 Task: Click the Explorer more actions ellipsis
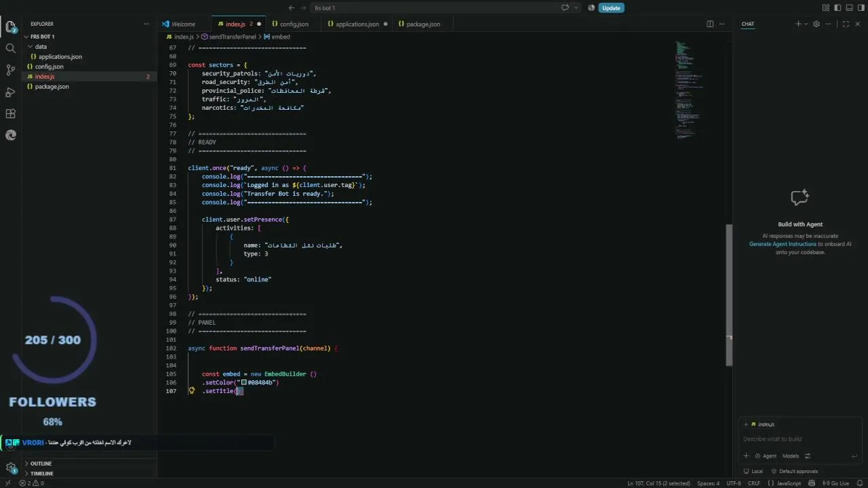click(x=146, y=24)
